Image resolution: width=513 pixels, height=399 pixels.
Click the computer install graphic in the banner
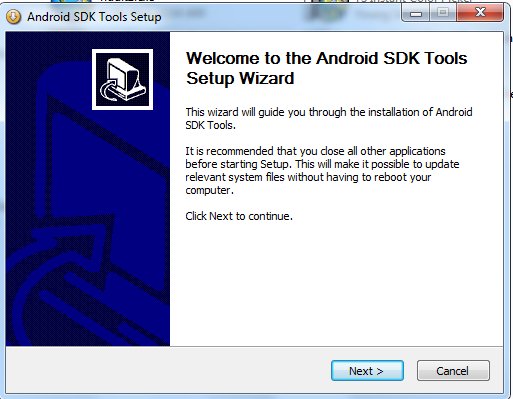point(122,79)
